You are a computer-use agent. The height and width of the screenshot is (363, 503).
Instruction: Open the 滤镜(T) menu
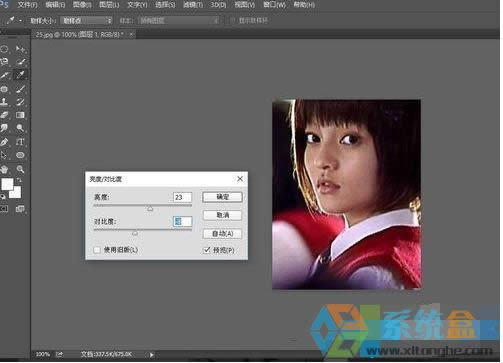[193, 5]
